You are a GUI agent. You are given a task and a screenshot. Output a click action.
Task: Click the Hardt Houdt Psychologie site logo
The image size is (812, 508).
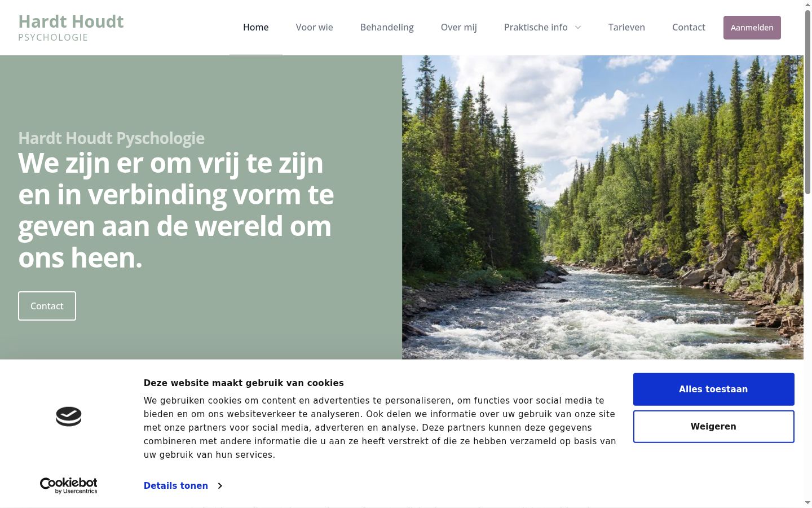click(71, 28)
